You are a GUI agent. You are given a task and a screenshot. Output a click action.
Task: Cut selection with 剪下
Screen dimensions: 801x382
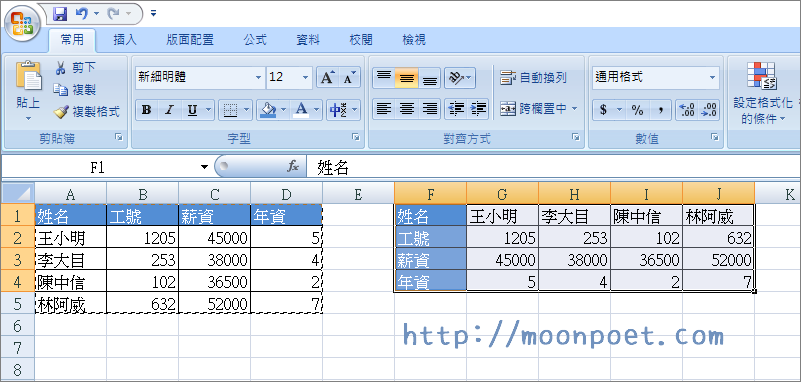point(76,67)
